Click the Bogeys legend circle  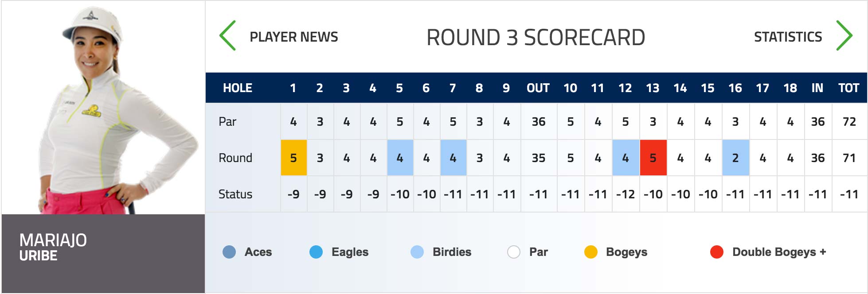(x=591, y=252)
